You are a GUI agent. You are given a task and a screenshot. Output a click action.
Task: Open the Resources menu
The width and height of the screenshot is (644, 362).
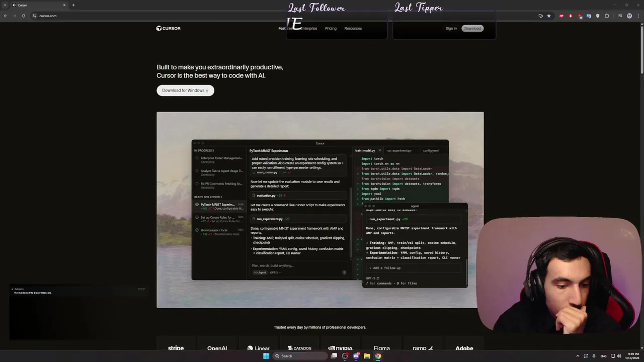point(353,28)
